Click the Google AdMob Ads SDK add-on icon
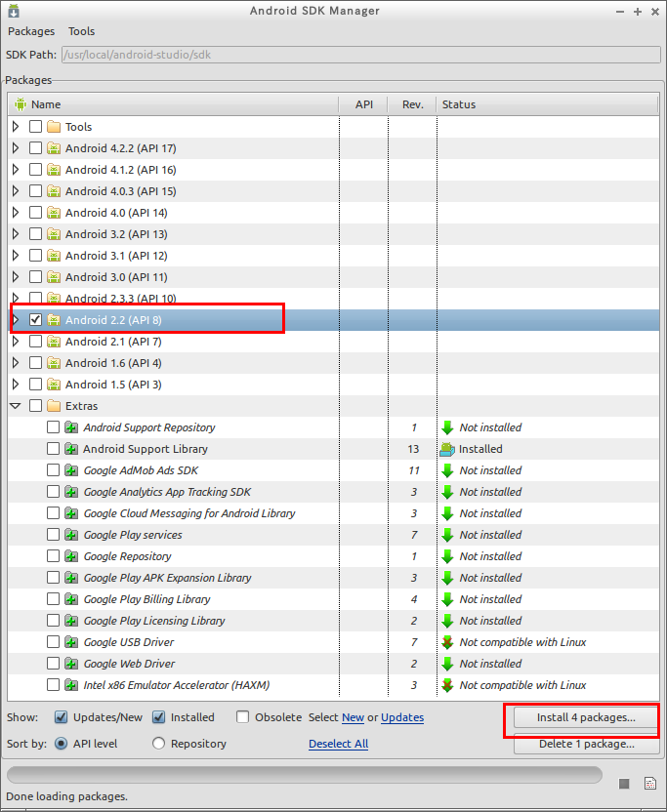The width and height of the screenshot is (667, 812). pyautogui.click(x=71, y=470)
